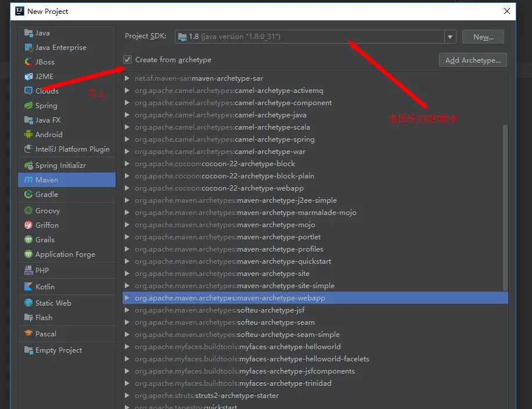Click the SDK folder icon in combo box
532x409 pixels.
[x=182, y=37]
